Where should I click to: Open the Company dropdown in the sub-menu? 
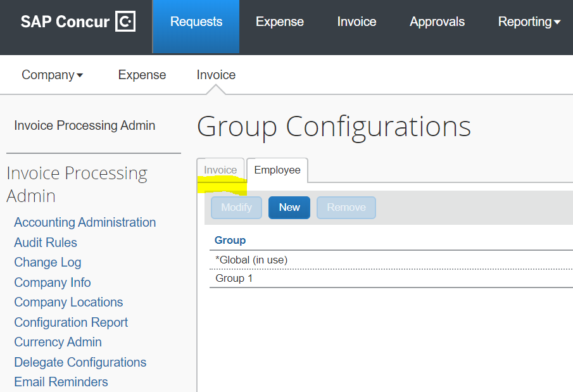pyautogui.click(x=53, y=75)
